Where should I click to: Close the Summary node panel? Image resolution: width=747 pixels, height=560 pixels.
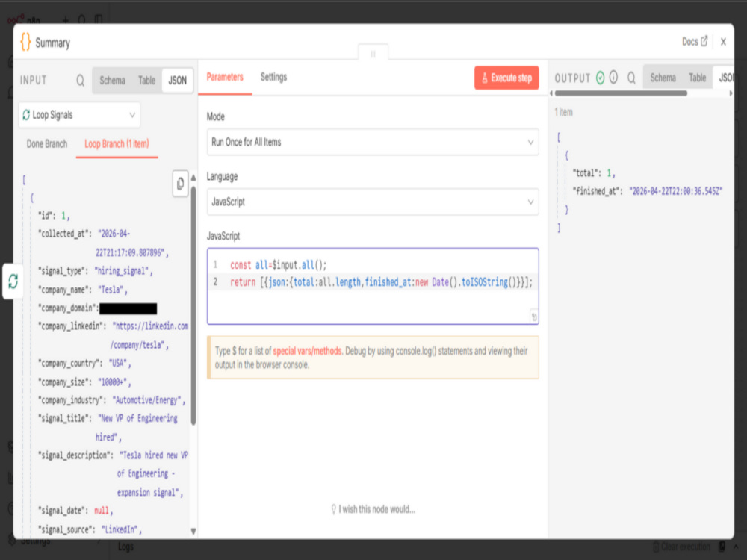click(723, 42)
